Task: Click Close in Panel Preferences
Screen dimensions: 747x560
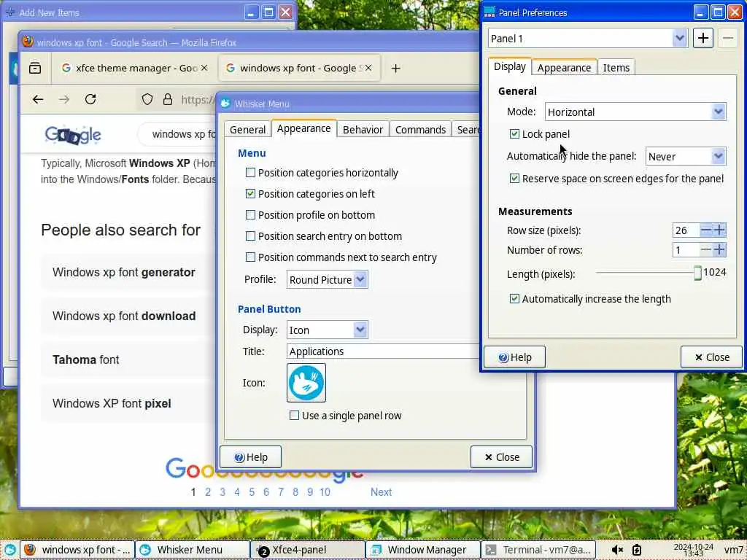Action: click(x=712, y=357)
